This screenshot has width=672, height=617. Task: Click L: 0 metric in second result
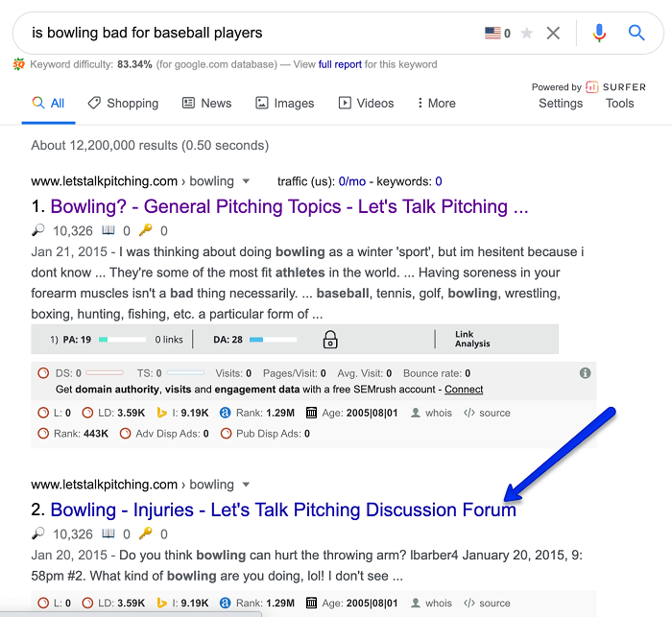55,604
